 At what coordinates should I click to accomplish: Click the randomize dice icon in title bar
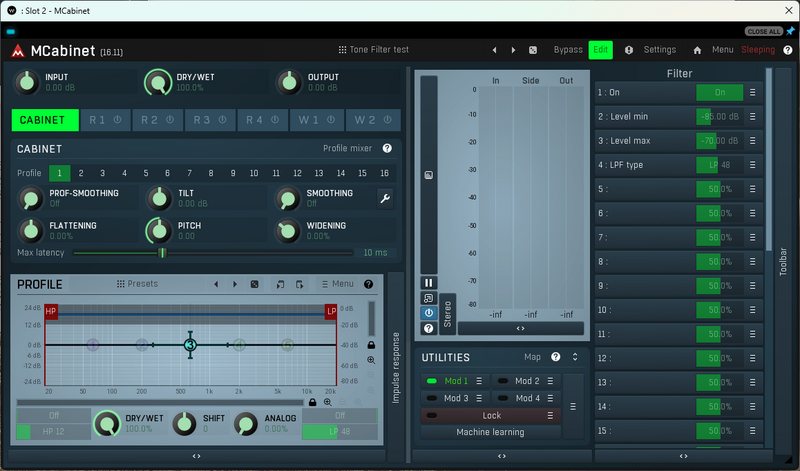[533, 50]
